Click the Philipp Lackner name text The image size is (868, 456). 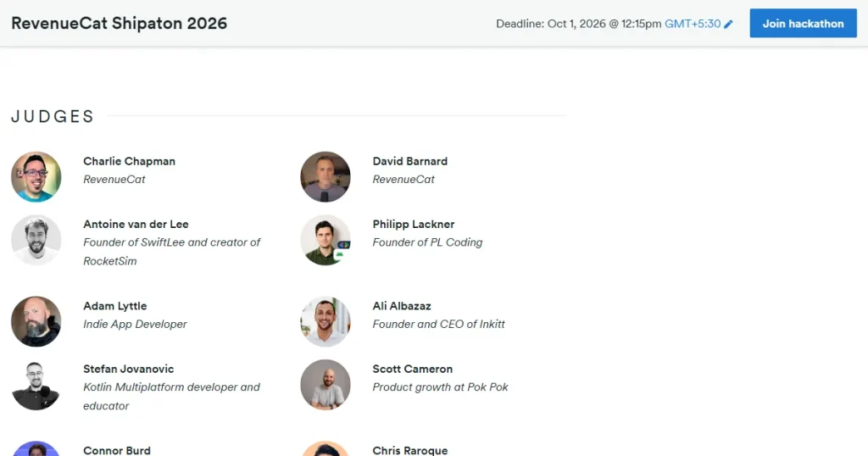click(x=414, y=224)
